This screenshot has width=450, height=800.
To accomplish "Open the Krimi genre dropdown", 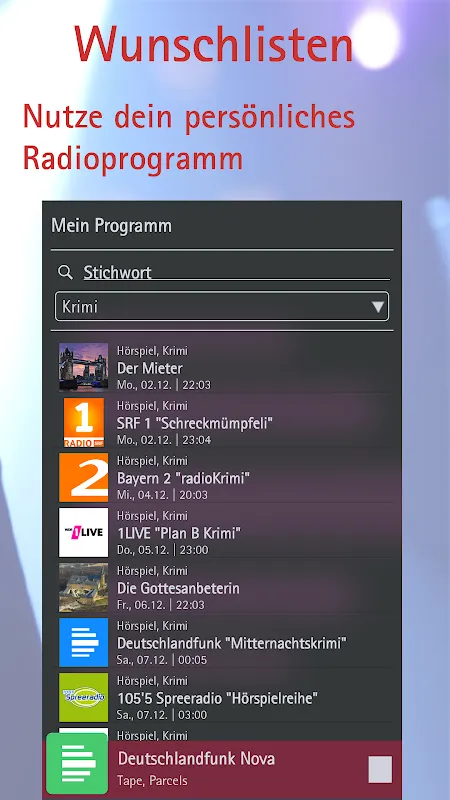I will [x=222, y=307].
